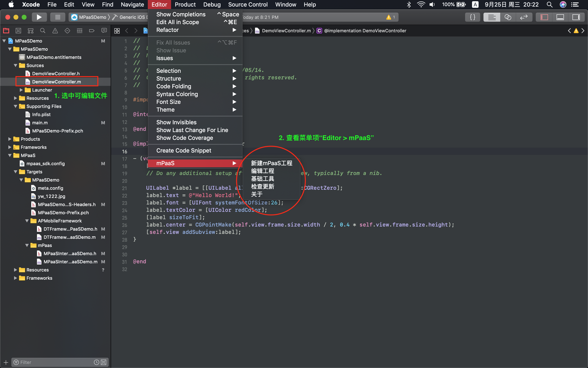Open the Source Control navigator icon
Image resolution: width=588 pixels, height=368 pixels.
18,31
